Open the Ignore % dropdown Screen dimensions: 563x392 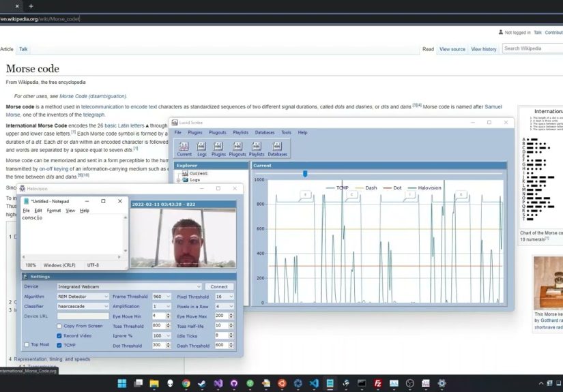[162, 335]
